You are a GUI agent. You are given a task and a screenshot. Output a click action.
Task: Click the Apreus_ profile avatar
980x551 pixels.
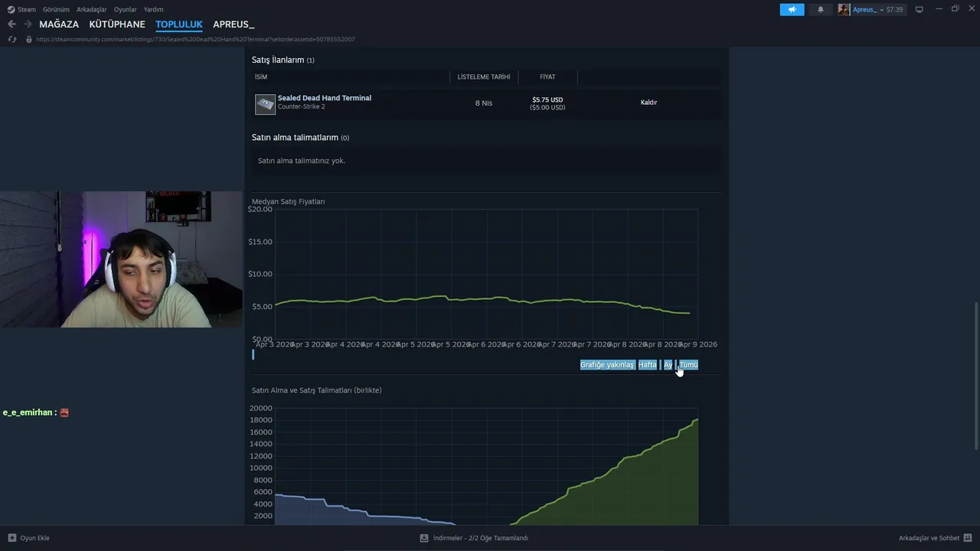coord(844,9)
